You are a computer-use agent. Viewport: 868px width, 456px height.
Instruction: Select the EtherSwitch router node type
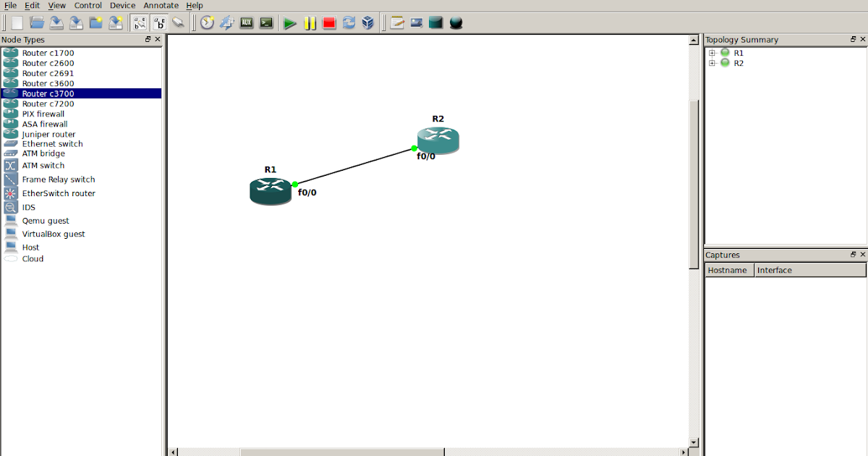[x=59, y=193]
